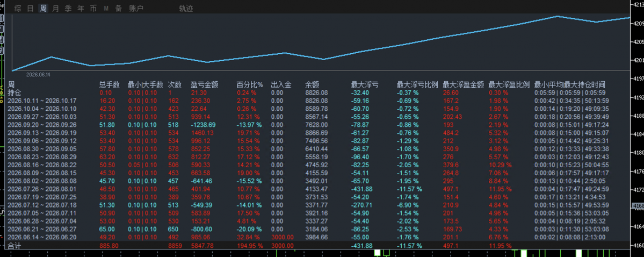Open the 备 notes tab
The width and height of the screenshot is (644, 257).
(118, 8)
